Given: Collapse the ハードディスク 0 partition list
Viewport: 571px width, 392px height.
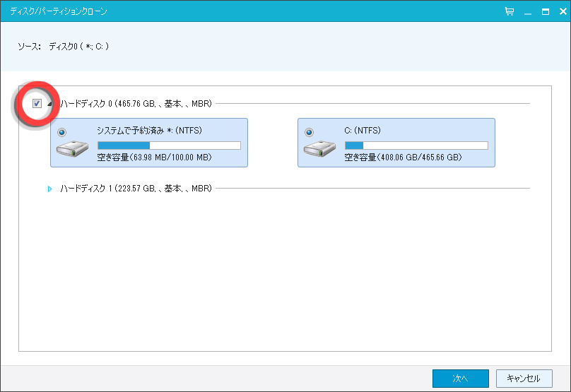Looking at the screenshot, I should [50, 105].
